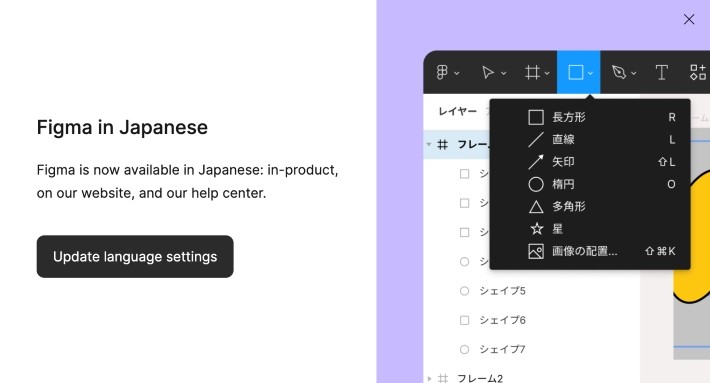Expand the フレーム2 layer triangle
Image resolution: width=710 pixels, height=383 pixels.
tap(429, 378)
